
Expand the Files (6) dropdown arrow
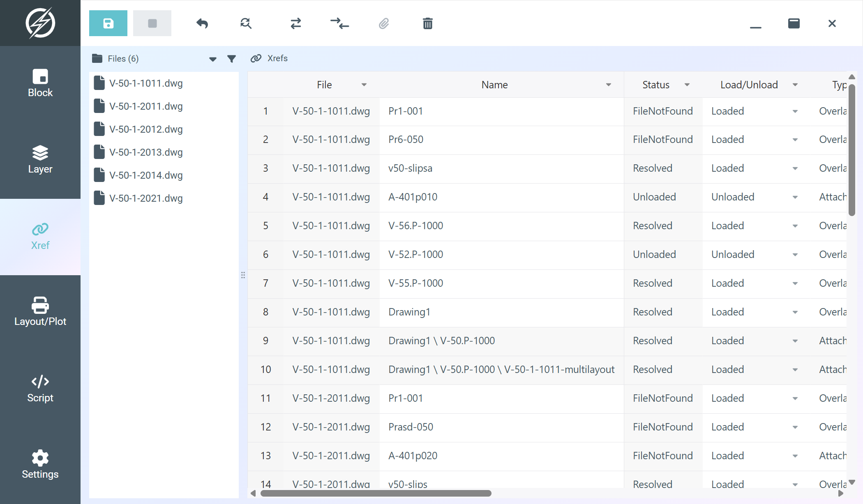[212, 59]
